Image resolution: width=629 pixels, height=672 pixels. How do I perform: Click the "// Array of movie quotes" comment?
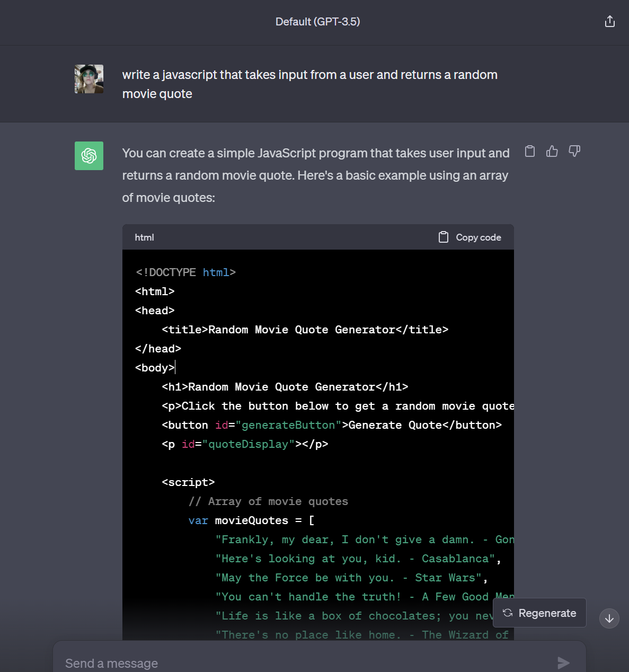coord(268,501)
